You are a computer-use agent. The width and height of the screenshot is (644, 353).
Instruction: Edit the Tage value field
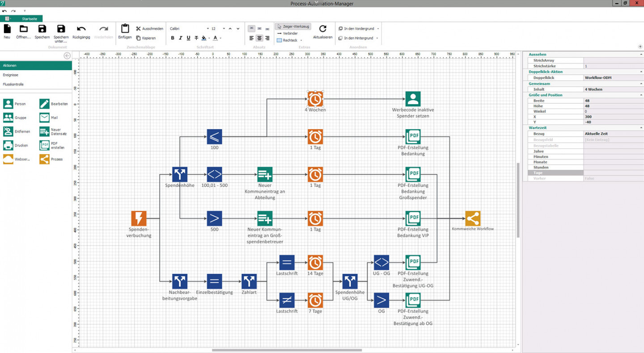(x=614, y=173)
